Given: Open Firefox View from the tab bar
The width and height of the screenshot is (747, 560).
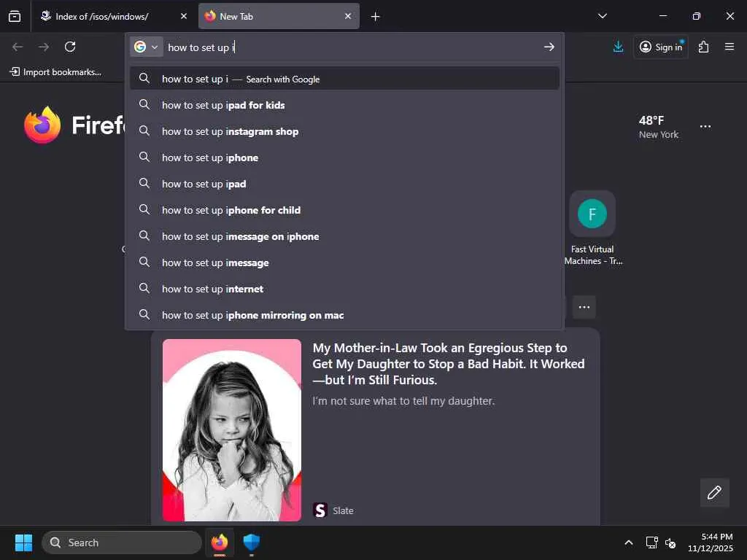Looking at the screenshot, I should pyautogui.click(x=15, y=16).
